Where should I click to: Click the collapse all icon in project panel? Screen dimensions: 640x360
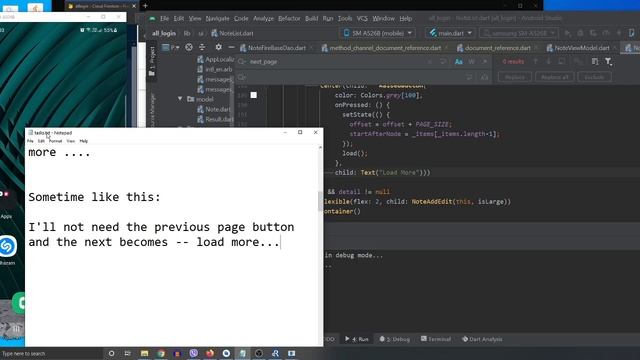(x=202, y=47)
